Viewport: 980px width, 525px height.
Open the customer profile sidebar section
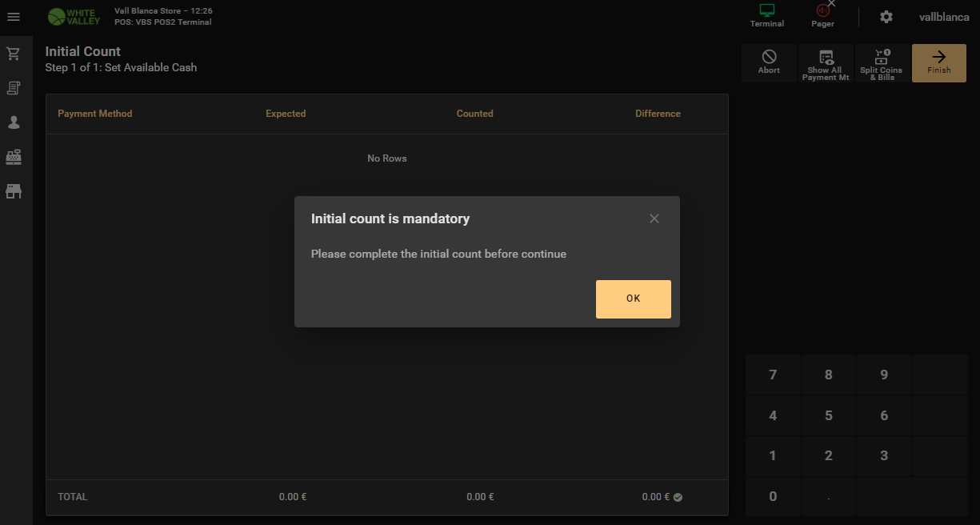click(x=14, y=122)
